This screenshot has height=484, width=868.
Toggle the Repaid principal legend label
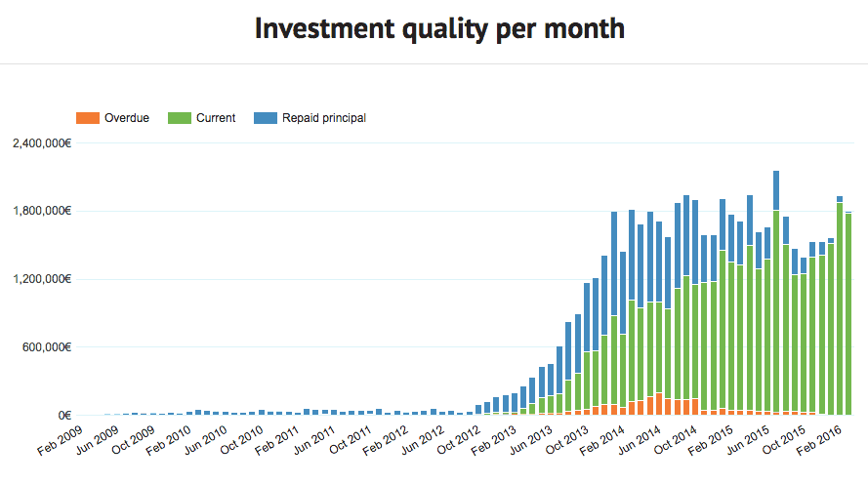[324, 118]
